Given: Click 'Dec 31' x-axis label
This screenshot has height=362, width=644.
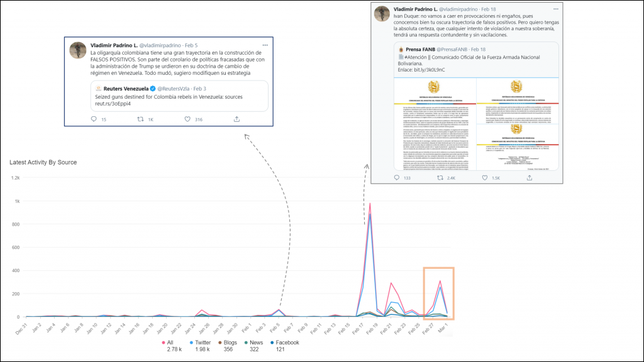Looking at the screenshot, I should (21, 329).
